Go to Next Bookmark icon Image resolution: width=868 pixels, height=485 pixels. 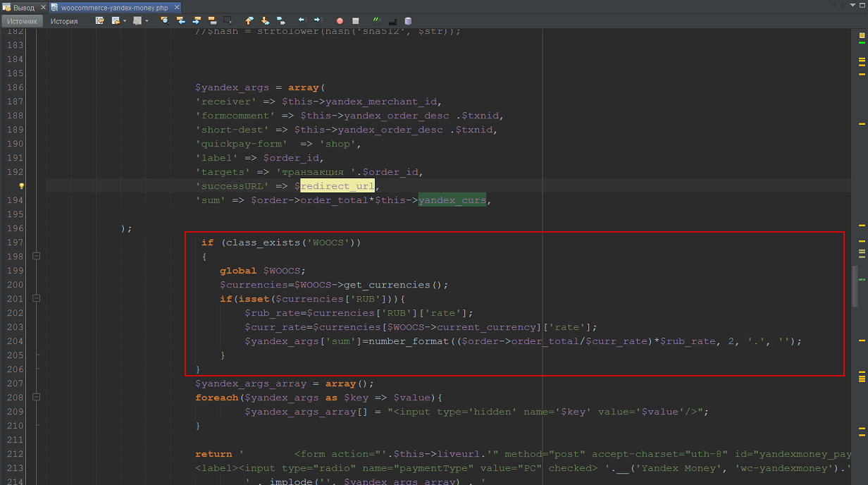265,21
